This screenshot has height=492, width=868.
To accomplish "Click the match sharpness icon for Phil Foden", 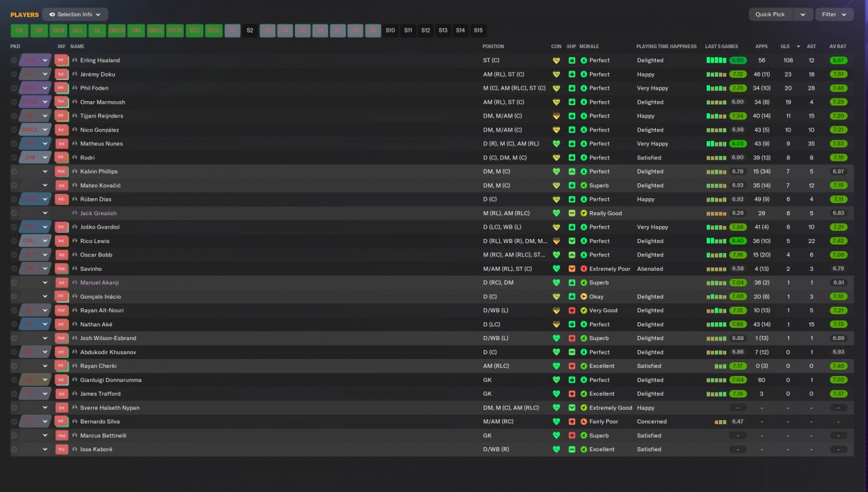I will click(x=572, y=88).
